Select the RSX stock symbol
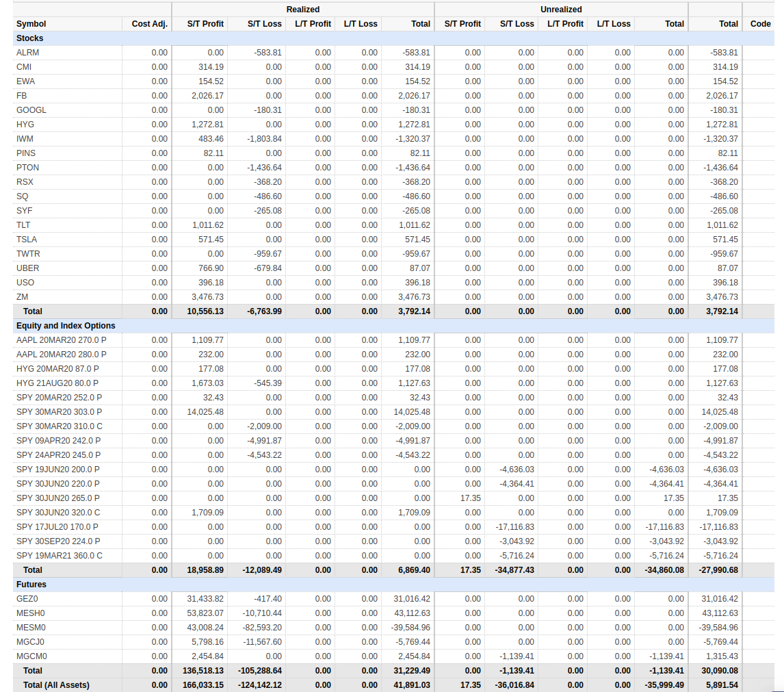 (25, 182)
